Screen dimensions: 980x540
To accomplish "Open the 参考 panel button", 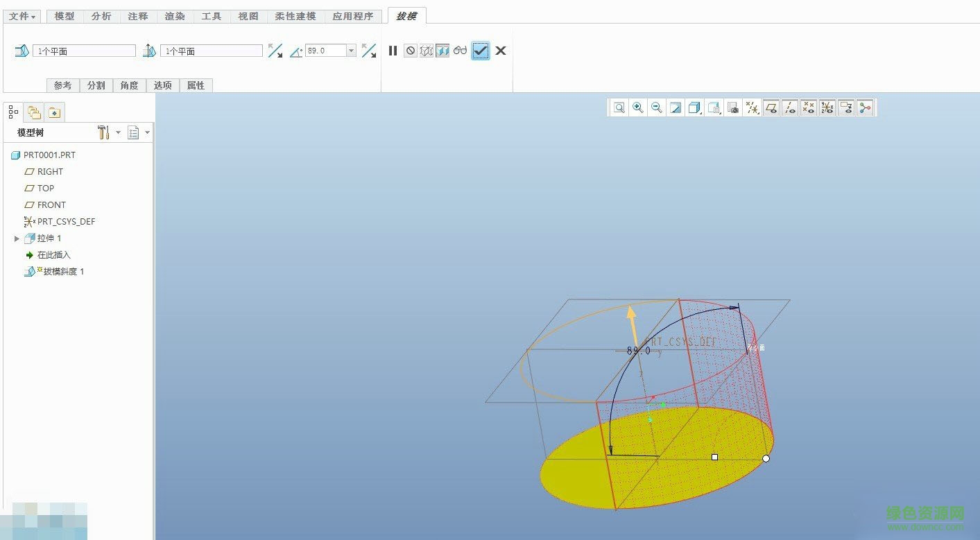I will coord(62,85).
